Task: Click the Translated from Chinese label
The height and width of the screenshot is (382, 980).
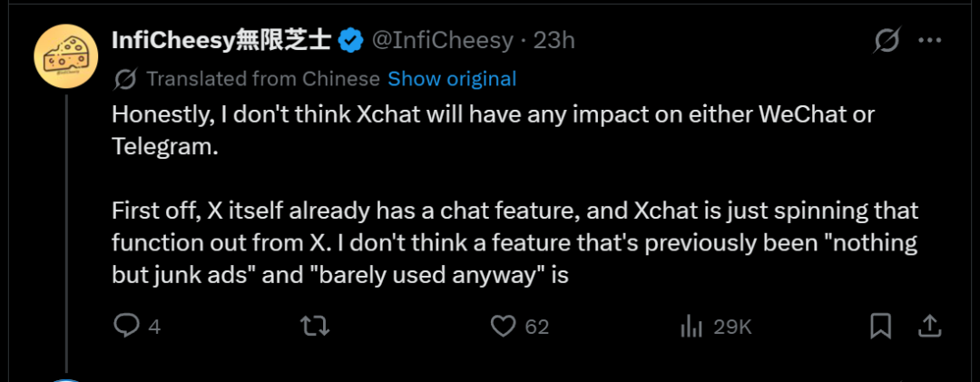Action: [x=262, y=79]
